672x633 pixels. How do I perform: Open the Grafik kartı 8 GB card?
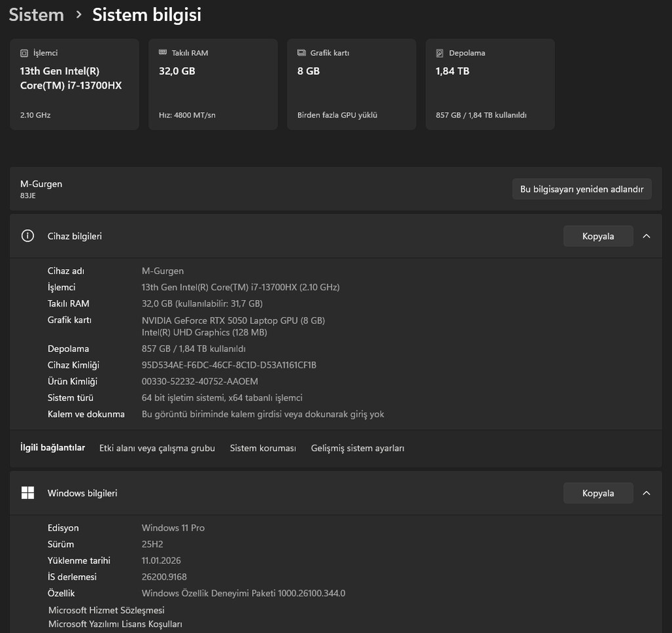pyautogui.click(x=352, y=85)
